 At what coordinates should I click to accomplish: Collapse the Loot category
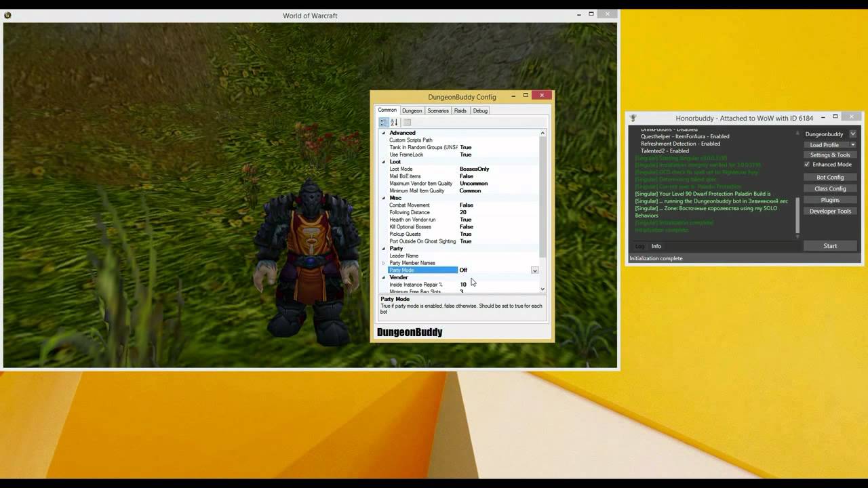click(383, 162)
